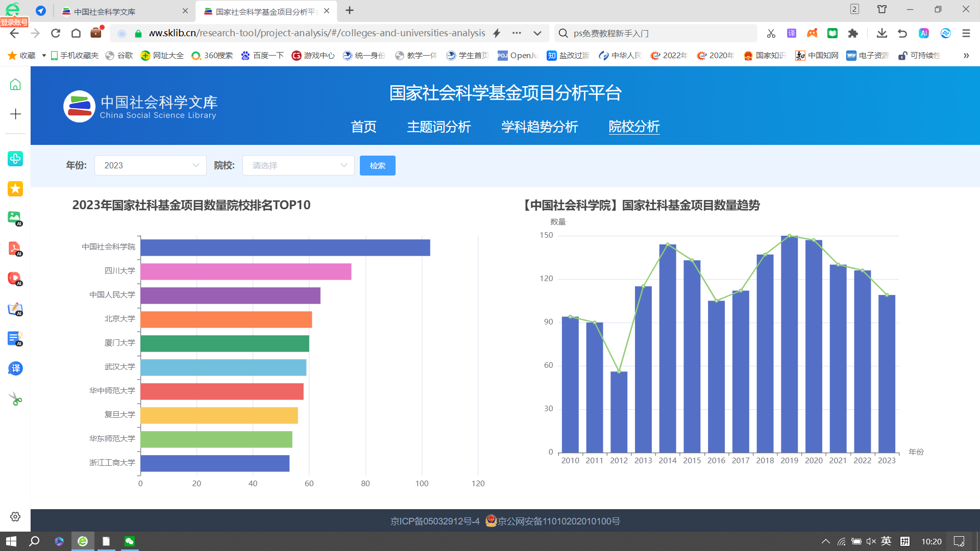Toggle the 英 input language indicator
Viewport: 980px width, 551px height.
point(886,541)
